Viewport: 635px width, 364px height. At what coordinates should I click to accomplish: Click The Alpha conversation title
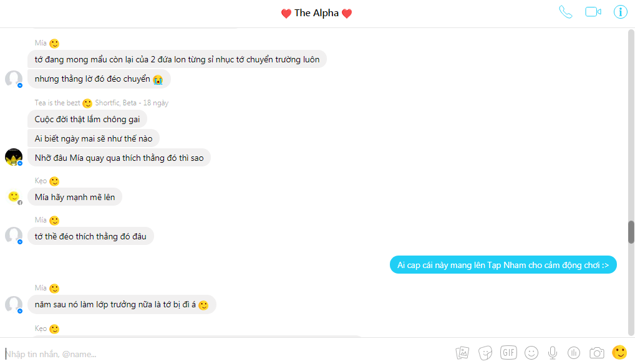click(x=316, y=13)
